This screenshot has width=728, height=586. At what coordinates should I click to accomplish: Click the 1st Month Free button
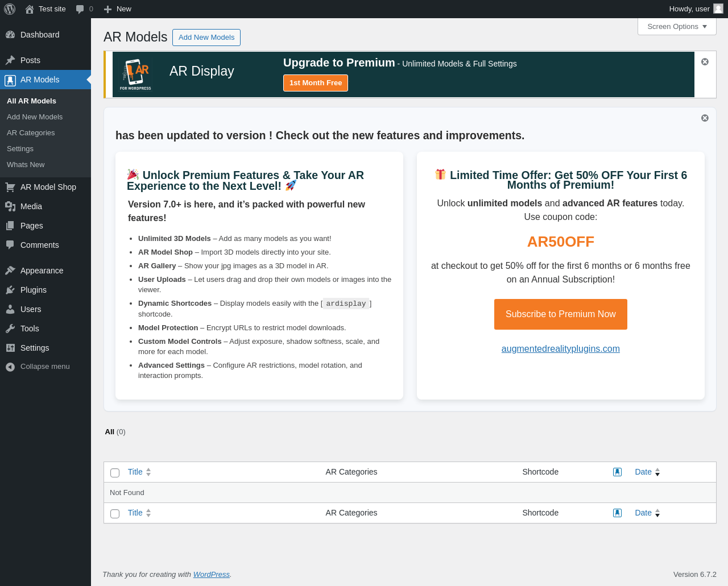[316, 83]
